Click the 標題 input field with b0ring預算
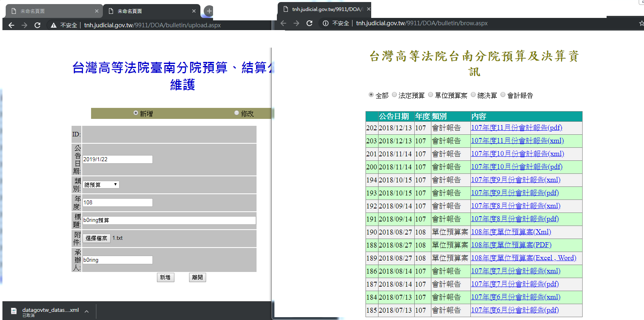This screenshot has width=644, height=320. [169, 220]
